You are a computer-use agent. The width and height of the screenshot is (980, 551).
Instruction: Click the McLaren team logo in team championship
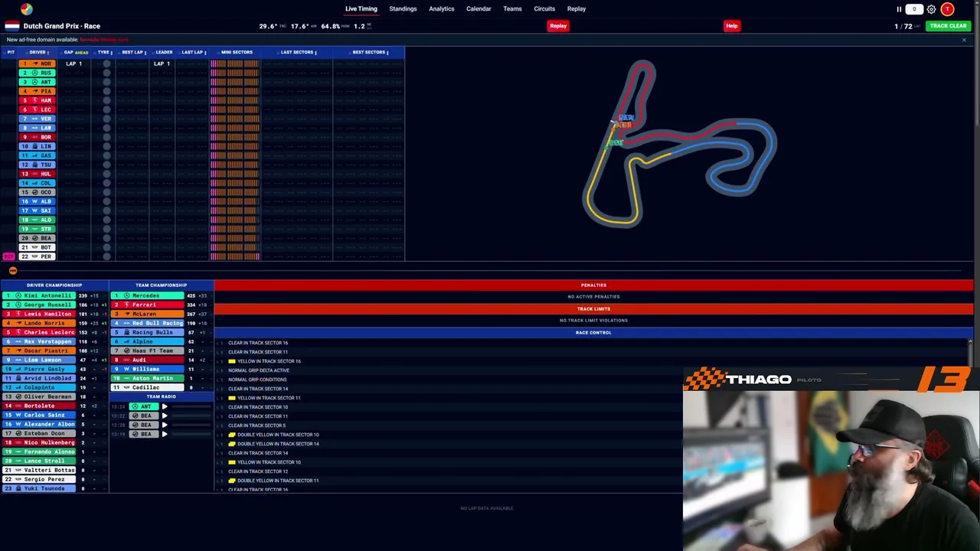[x=127, y=314]
